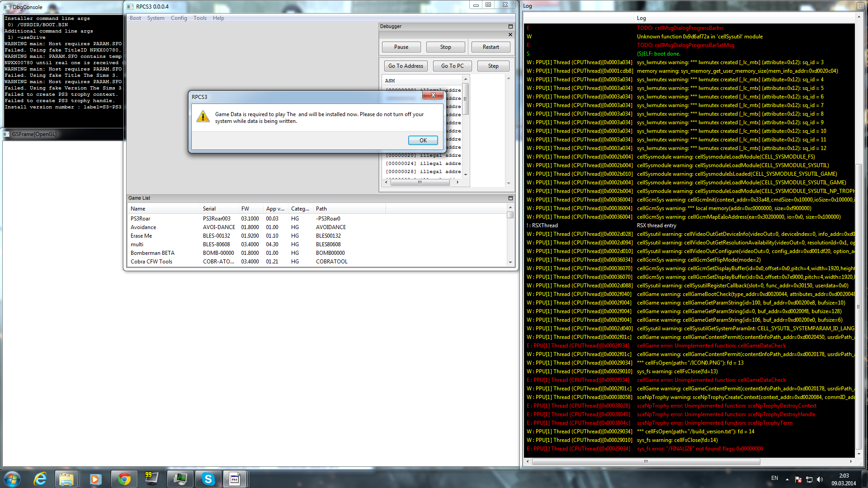
Task: Open Internet Explorer from the taskbar
Action: point(40,479)
